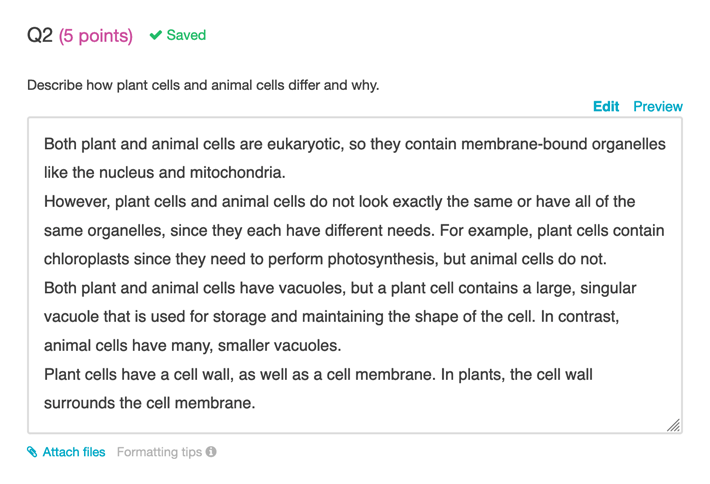The height and width of the screenshot is (484, 710).
Task: Switch to the Edit tab
Action: [606, 106]
